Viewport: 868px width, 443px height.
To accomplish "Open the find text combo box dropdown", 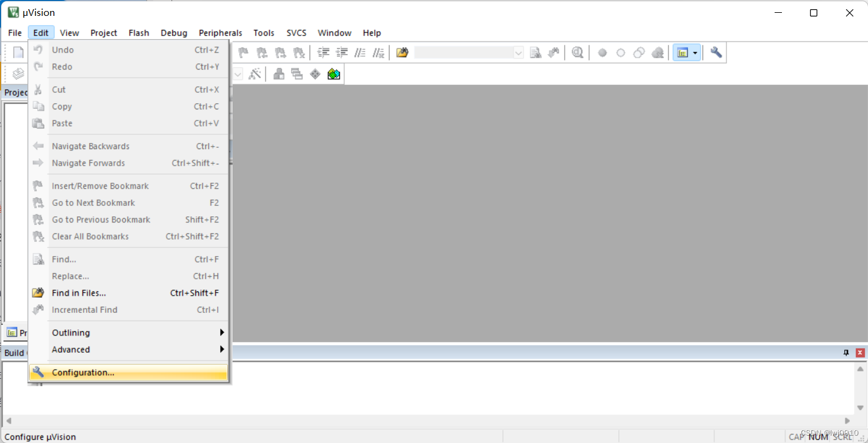I will coord(518,53).
